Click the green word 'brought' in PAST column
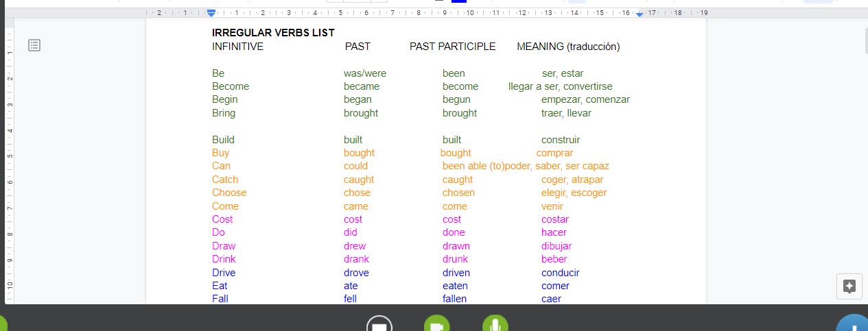The height and width of the screenshot is (331, 868). tap(361, 113)
